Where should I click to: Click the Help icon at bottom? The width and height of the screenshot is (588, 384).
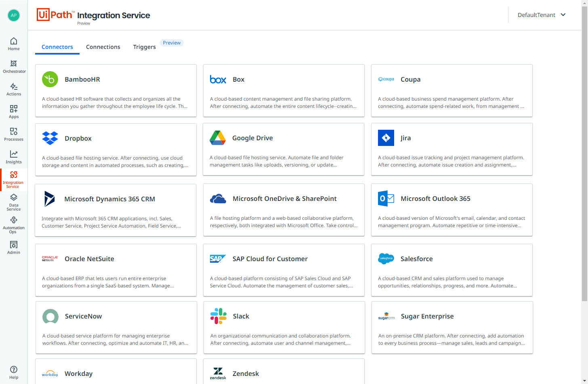[x=13, y=371]
